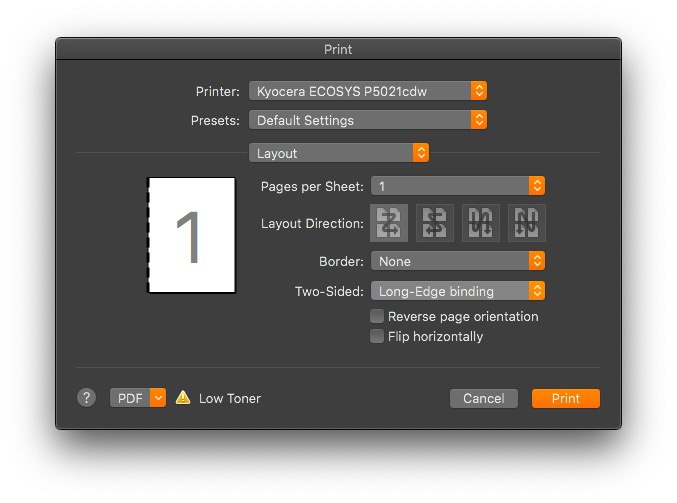The width and height of the screenshot is (677, 503).
Task: Open the Printer dropdown Kyocera ECOSYS P5021cdw
Action: click(x=368, y=91)
